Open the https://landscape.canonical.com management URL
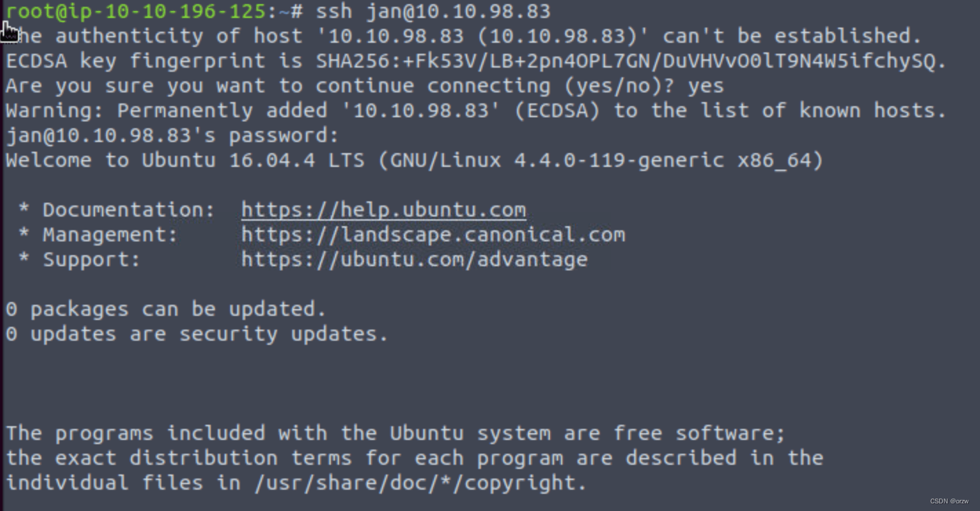The height and width of the screenshot is (511, 980). click(x=433, y=234)
